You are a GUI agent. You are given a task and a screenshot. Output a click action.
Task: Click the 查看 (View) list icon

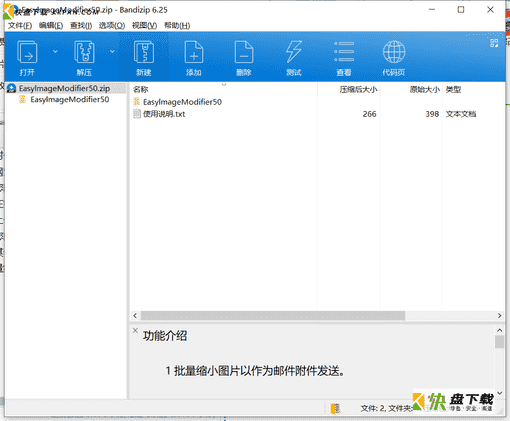click(344, 52)
